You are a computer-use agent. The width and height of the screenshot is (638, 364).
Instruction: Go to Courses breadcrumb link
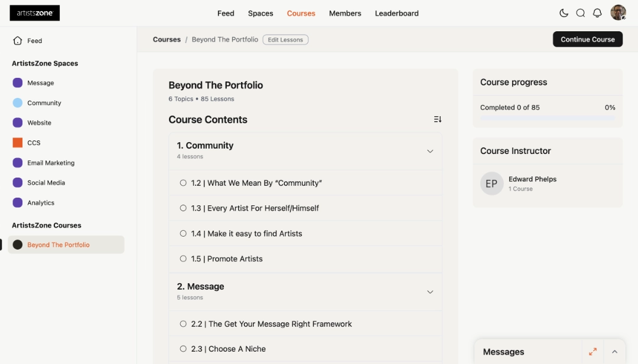coord(167,40)
